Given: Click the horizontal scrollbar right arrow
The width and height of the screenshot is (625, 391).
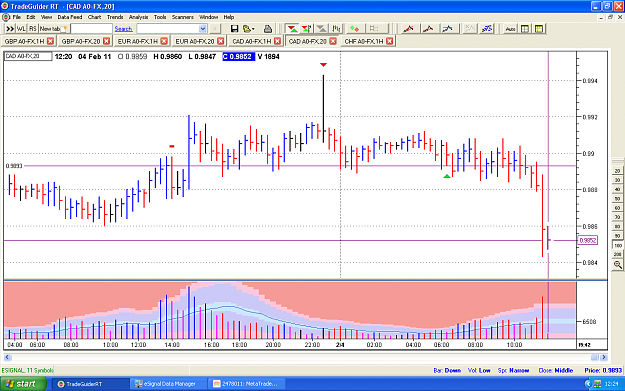Looking at the screenshot, I should tap(603, 358).
